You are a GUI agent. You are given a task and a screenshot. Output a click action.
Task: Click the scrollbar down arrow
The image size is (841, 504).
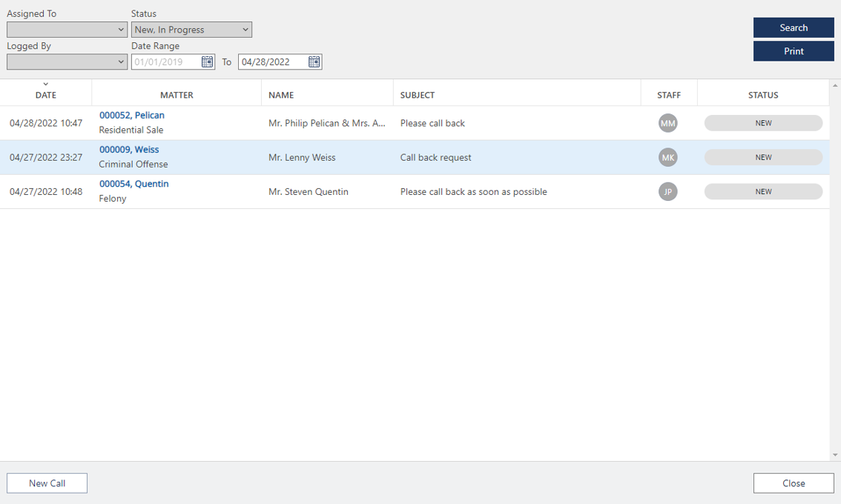[x=835, y=455]
